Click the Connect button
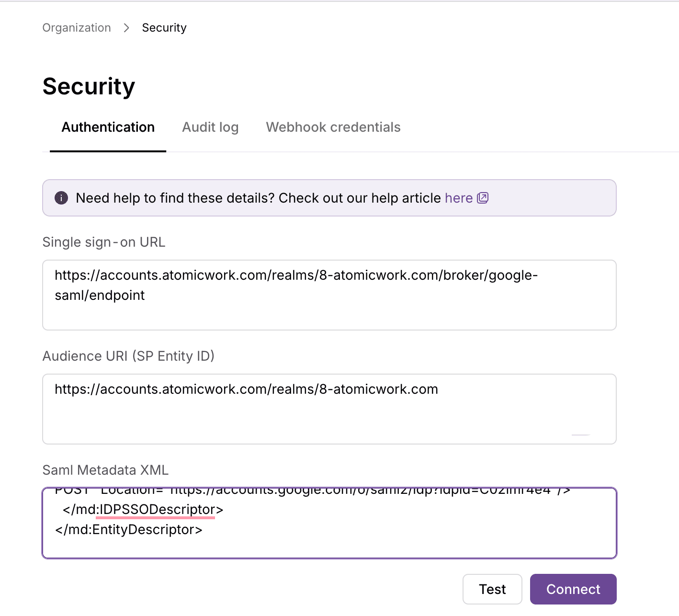Screen dimensions: 679x616 pyautogui.click(x=573, y=589)
